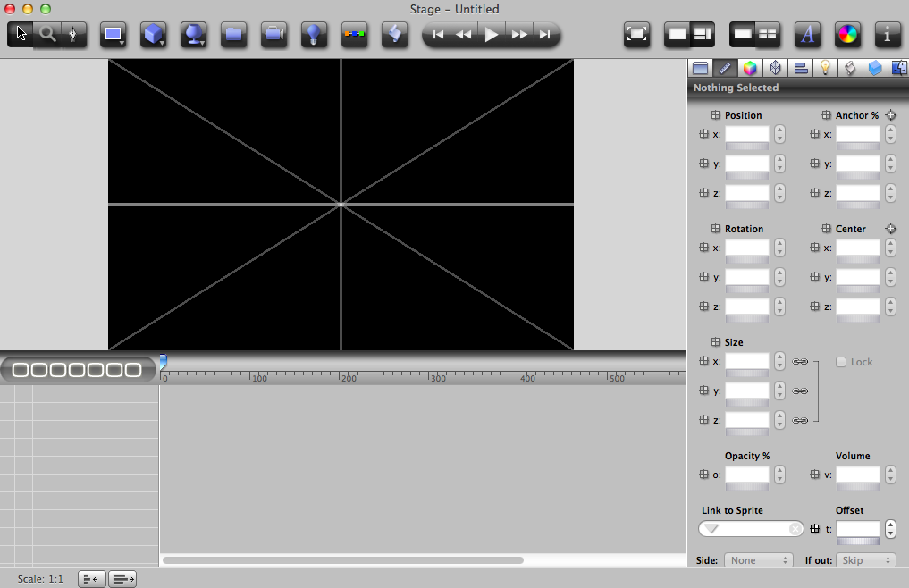Select the arrow pointer tool
This screenshot has width=909, height=588.
coord(21,34)
